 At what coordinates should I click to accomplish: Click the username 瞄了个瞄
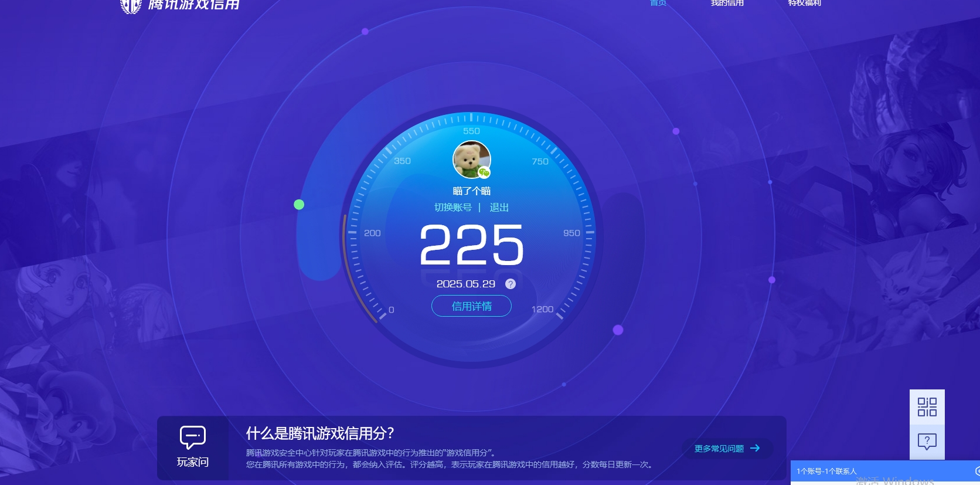(x=472, y=191)
